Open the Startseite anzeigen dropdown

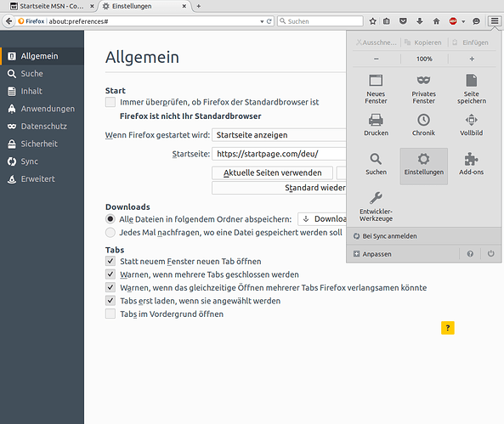(279, 135)
